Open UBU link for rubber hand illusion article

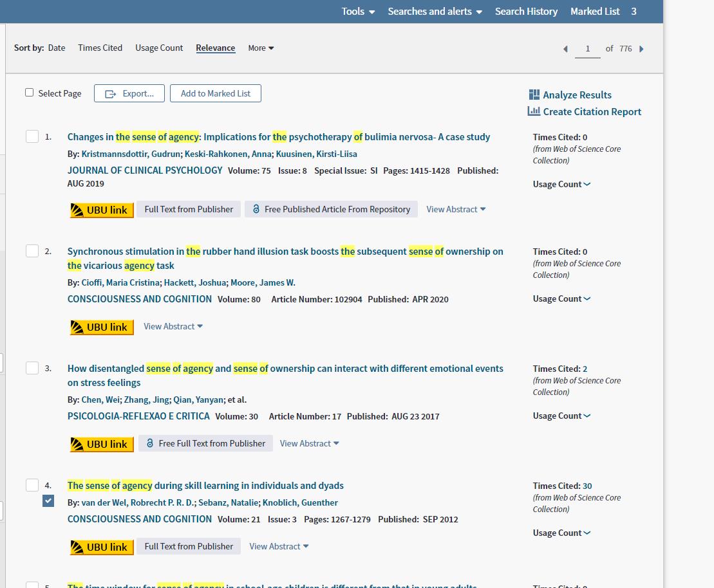click(102, 327)
